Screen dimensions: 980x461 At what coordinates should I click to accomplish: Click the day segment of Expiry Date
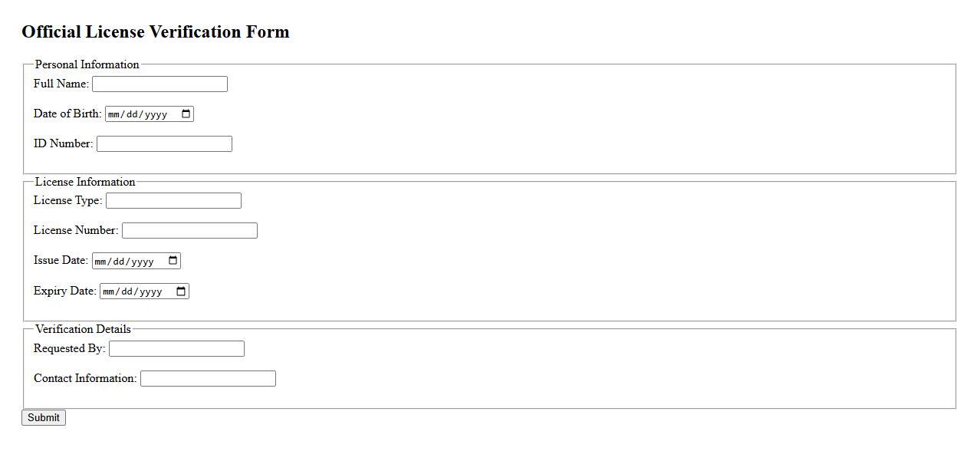pyautogui.click(x=130, y=292)
